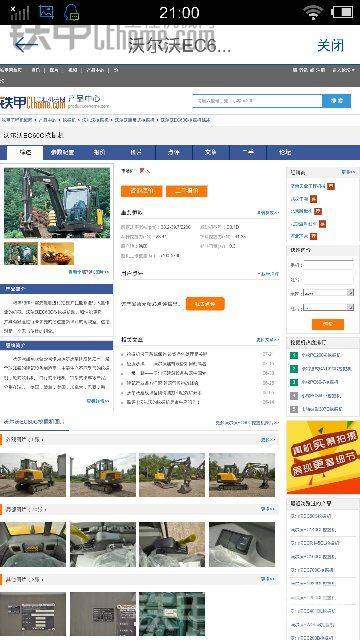
Task: Select the orange-toned thumbnail under the main photo
Action: point(57,253)
